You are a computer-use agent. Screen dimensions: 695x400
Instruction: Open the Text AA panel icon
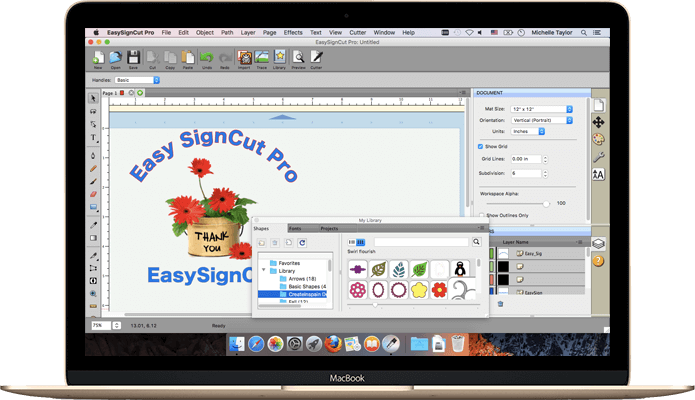(598, 174)
